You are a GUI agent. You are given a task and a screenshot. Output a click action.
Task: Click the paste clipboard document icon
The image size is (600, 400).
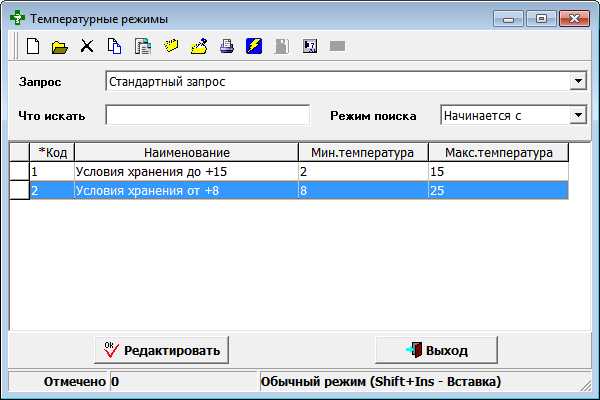[143, 46]
